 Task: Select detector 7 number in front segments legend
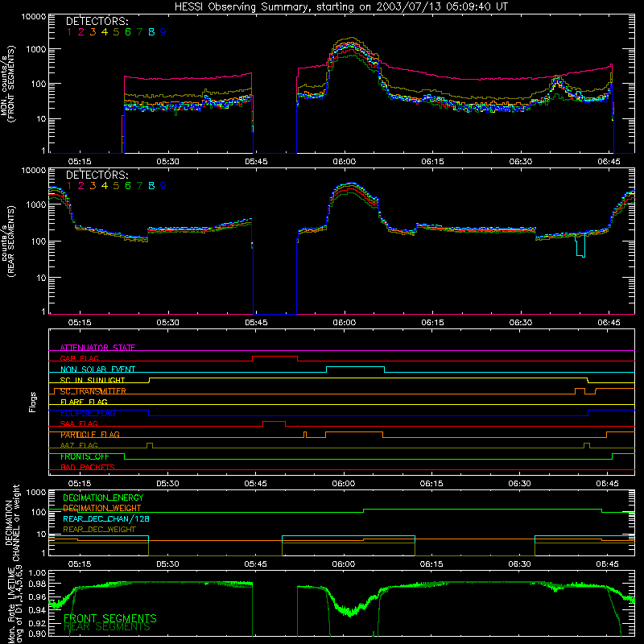(139, 32)
